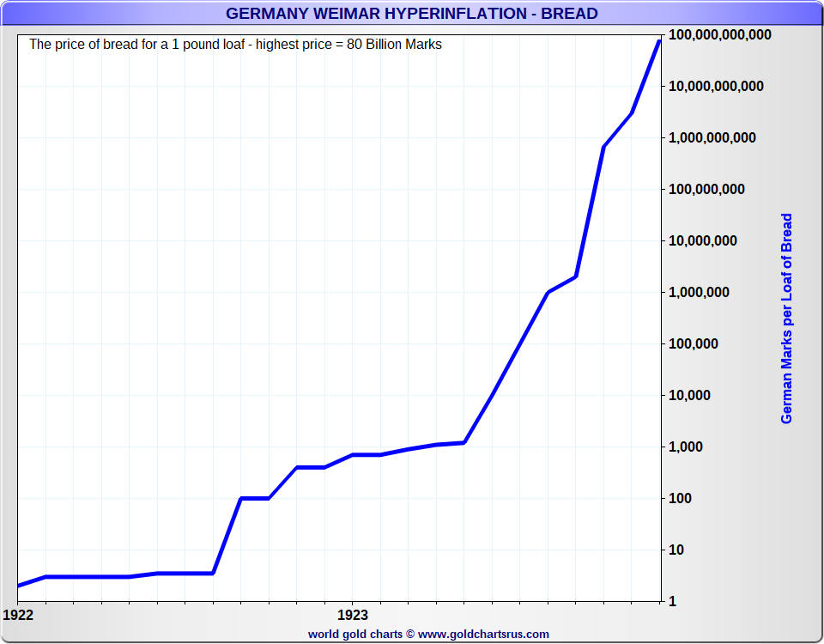Click the 1 y-axis tick label at bottom

point(672,601)
